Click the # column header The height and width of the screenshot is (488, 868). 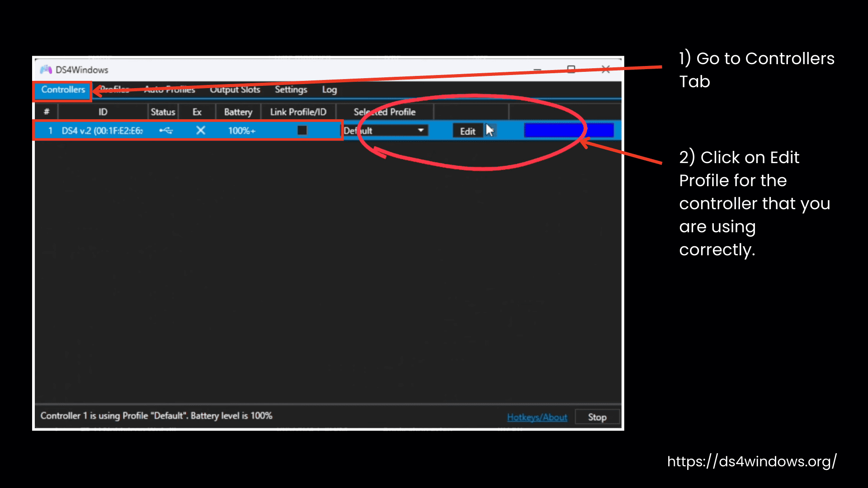(46, 112)
